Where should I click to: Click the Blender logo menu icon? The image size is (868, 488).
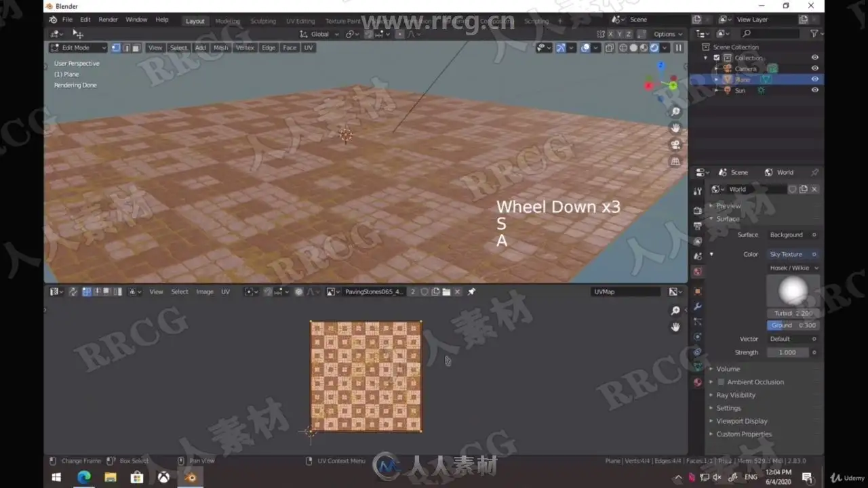(53, 20)
